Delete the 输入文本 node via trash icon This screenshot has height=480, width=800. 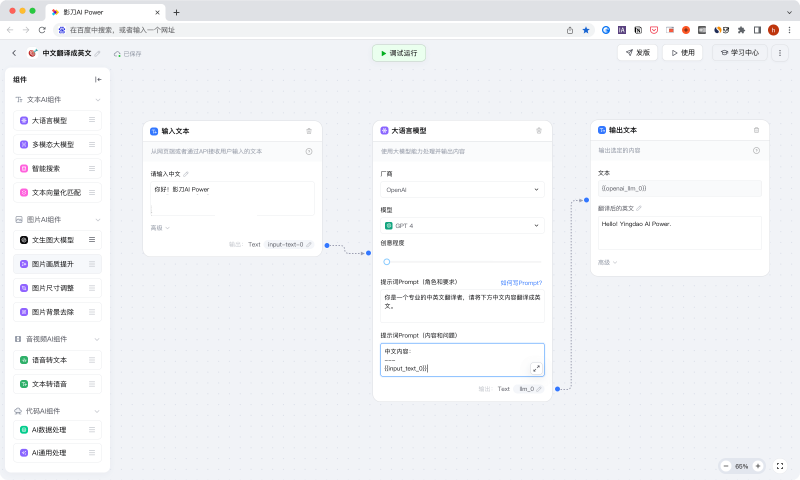pyautogui.click(x=309, y=131)
